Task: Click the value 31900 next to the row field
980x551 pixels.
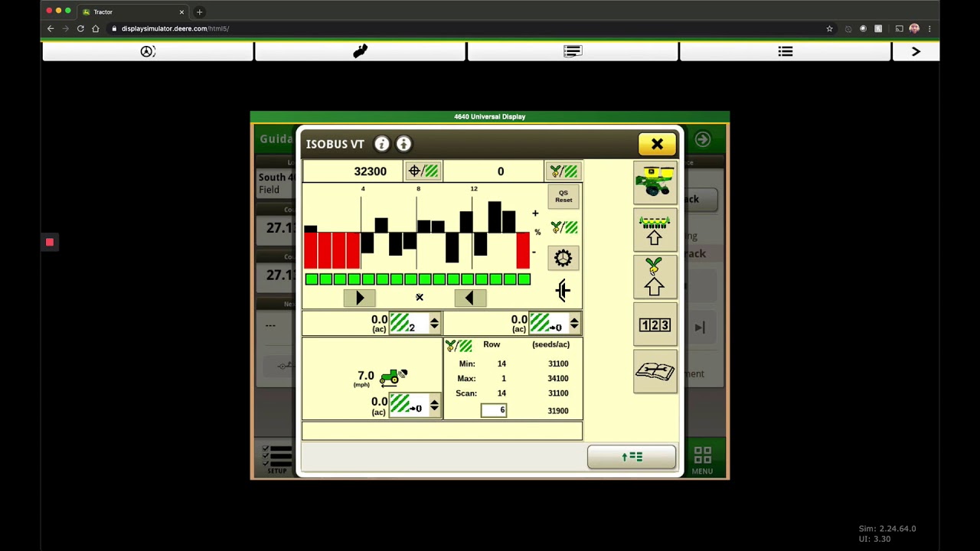Action: click(557, 411)
